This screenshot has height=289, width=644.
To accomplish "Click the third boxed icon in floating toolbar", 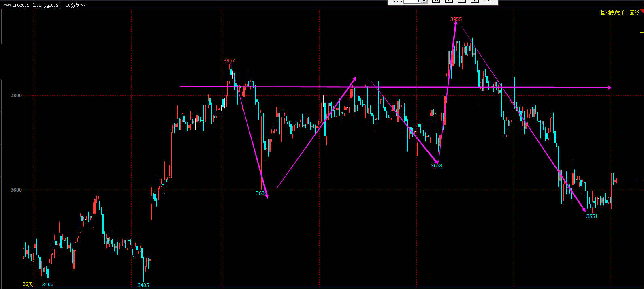I will (462, 1).
